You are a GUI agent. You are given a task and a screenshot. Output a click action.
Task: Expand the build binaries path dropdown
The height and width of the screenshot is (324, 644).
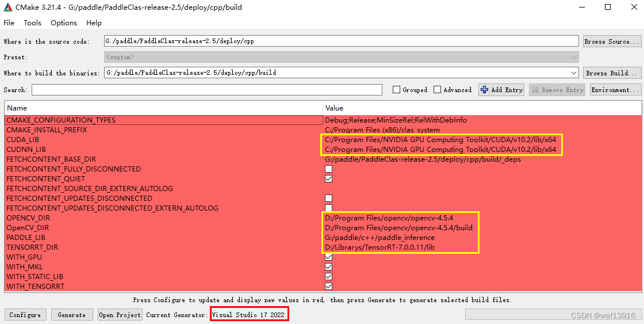pyautogui.click(x=574, y=73)
